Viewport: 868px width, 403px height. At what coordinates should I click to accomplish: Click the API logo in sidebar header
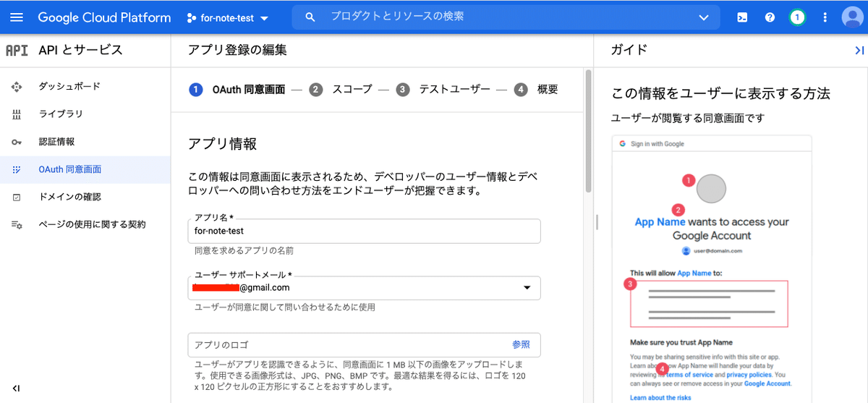point(16,51)
